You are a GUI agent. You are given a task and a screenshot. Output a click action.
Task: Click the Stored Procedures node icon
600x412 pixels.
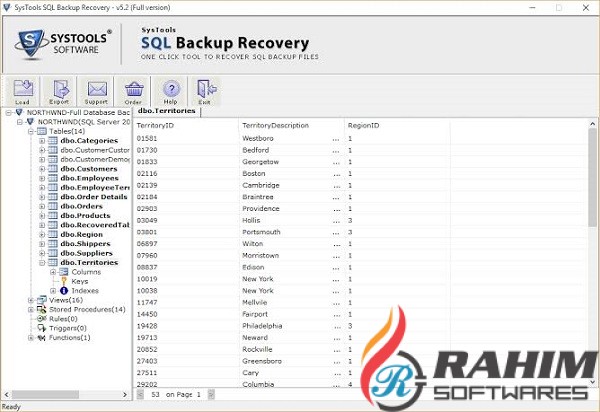42,309
